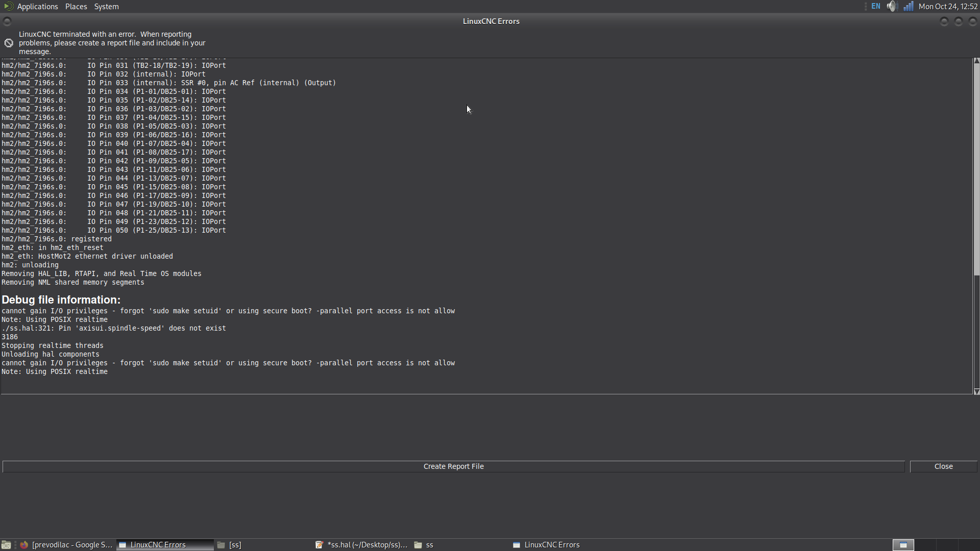This screenshot has height=551, width=980.
Task: Open the volume speaker icon
Action: (892, 7)
